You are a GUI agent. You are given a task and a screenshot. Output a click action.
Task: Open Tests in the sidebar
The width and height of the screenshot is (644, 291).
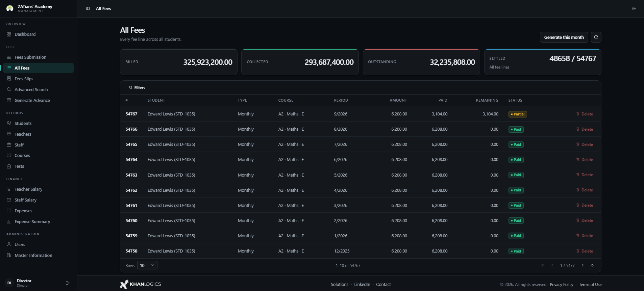tap(38, 166)
